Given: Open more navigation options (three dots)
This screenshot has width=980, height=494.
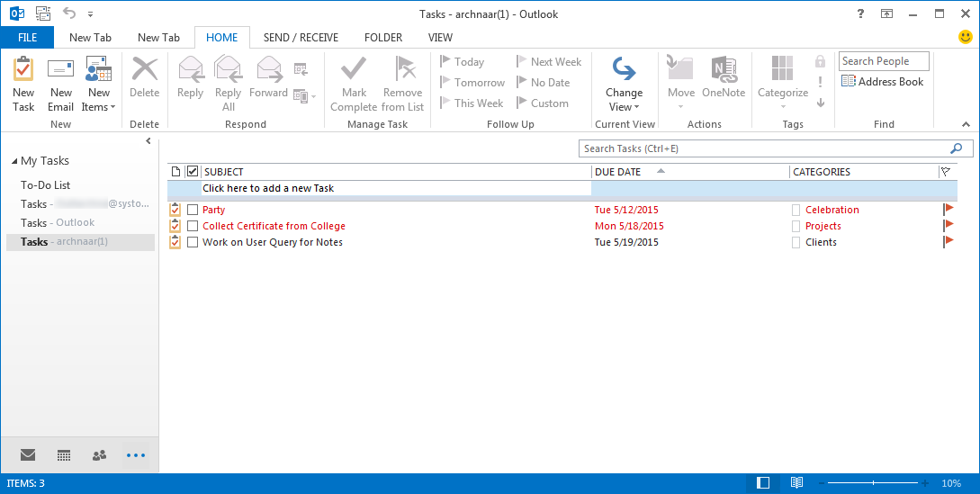Looking at the screenshot, I should [136, 455].
